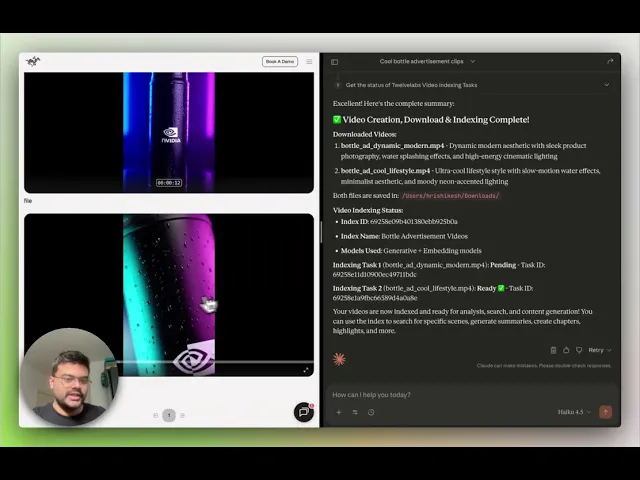
Task: Click the Book A Demo button
Action: pos(280,62)
